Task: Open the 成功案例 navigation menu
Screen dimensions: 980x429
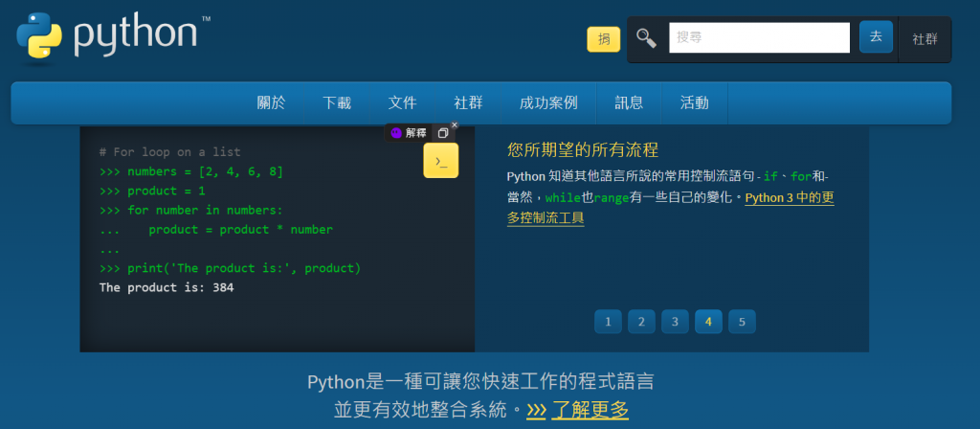Action: click(548, 103)
